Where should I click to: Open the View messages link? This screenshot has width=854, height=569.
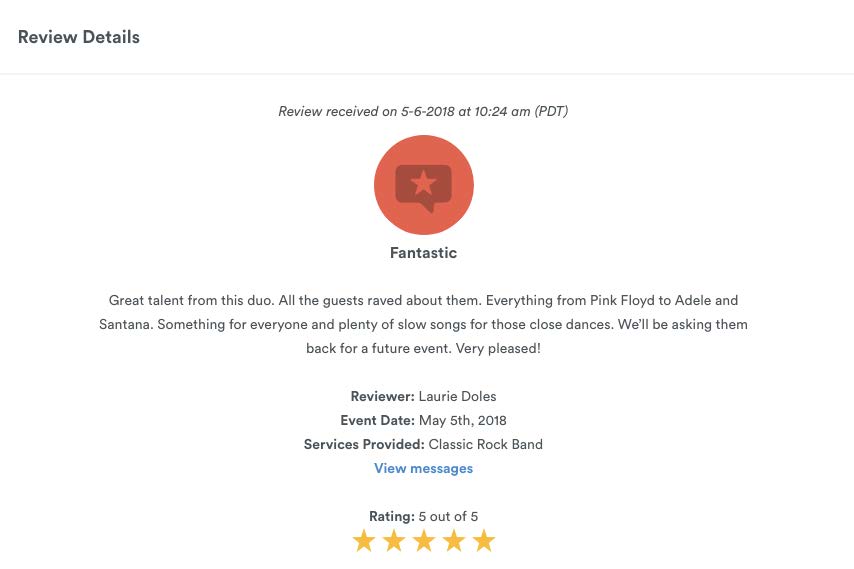tap(423, 468)
